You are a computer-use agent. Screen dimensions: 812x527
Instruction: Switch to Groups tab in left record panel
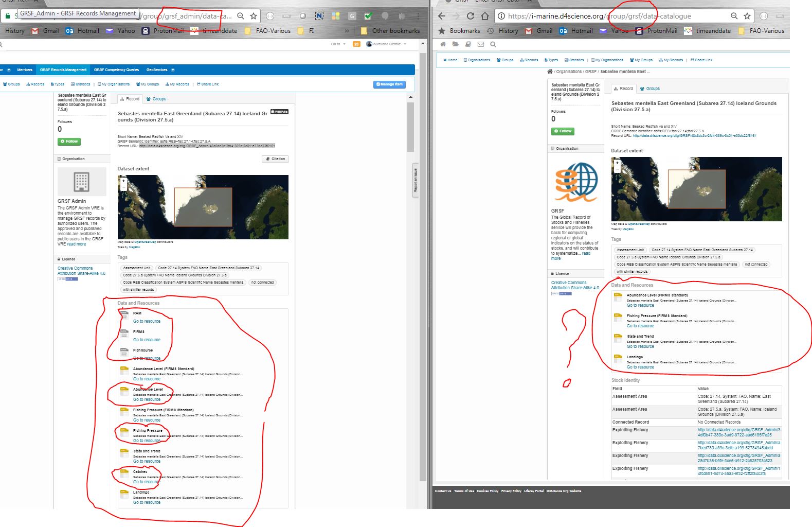click(x=156, y=99)
